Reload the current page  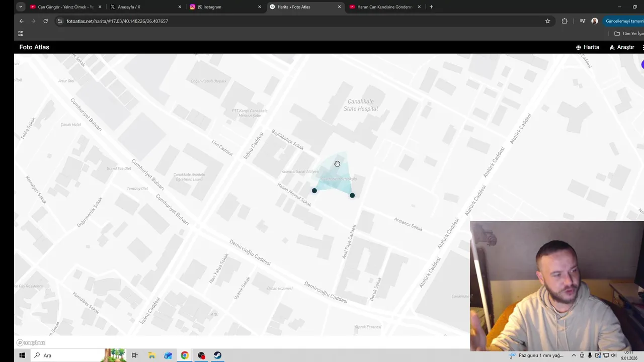45,21
